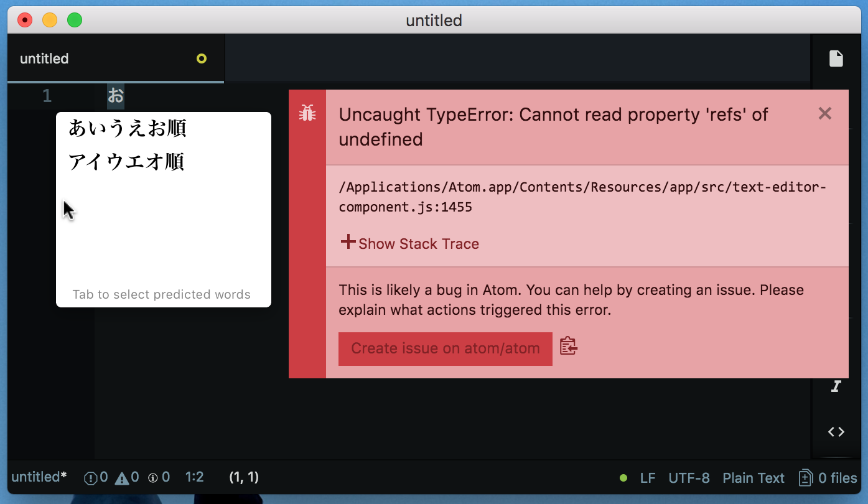Click the linter errors count icon

[91, 478]
